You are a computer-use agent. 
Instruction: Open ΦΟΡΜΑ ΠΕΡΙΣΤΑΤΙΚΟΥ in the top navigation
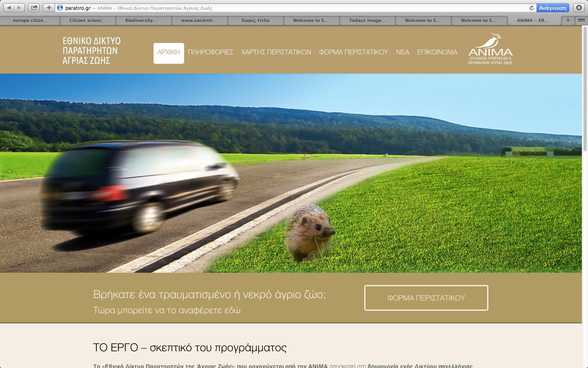tap(354, 52)
